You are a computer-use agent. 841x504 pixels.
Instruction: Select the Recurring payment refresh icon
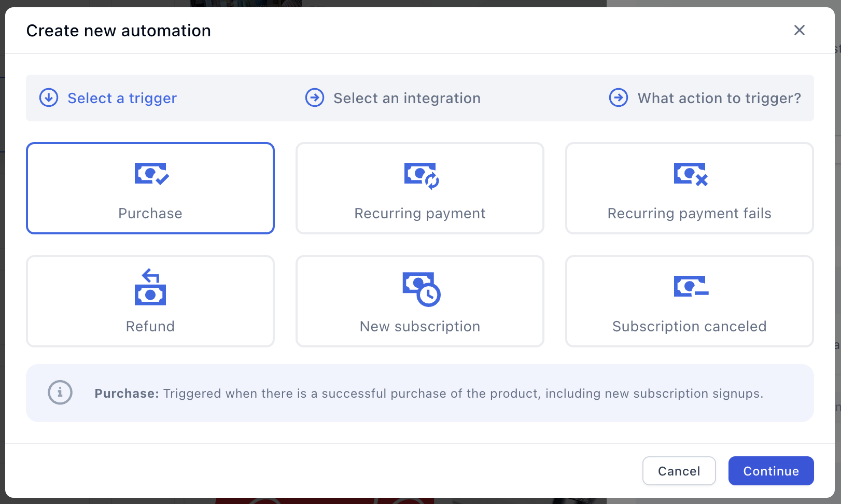[421, 175]
